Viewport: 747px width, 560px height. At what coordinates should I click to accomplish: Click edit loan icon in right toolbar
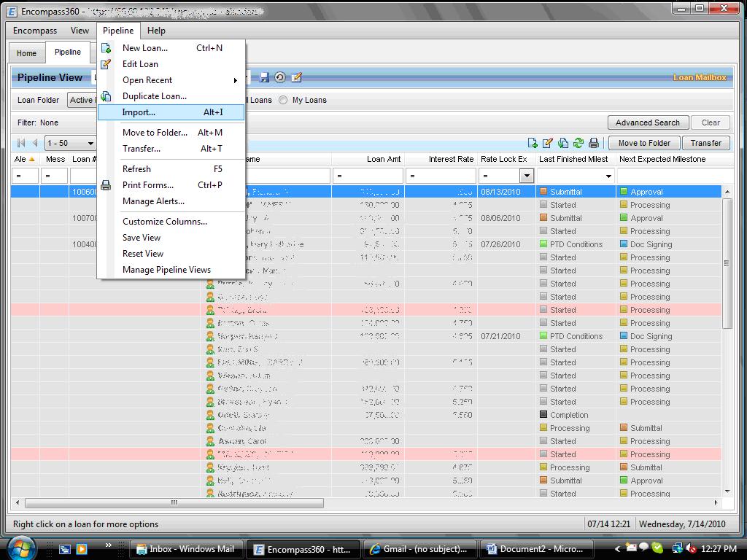548,143
